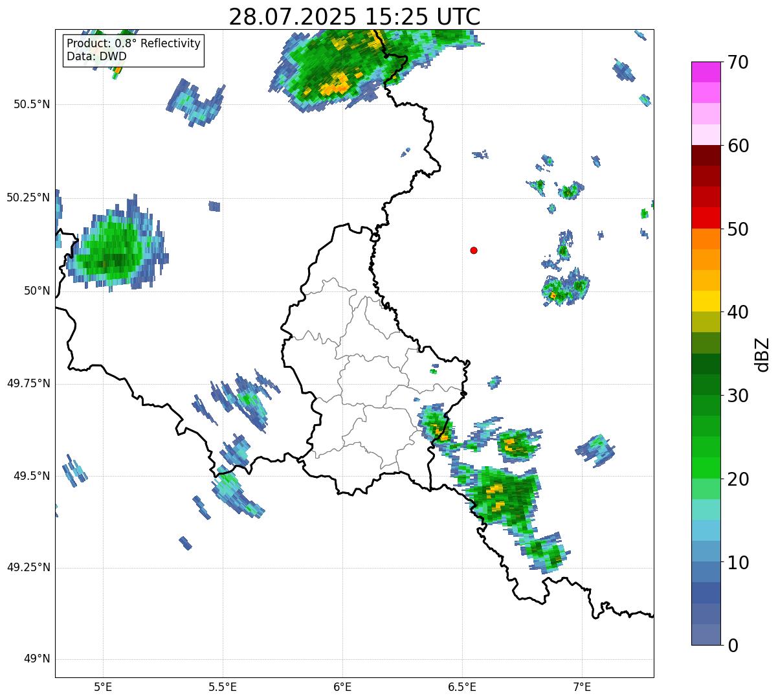Click the '50.5°N' latitude label
Viewport: 778px width, 700px height.
(x=32, y=104)
